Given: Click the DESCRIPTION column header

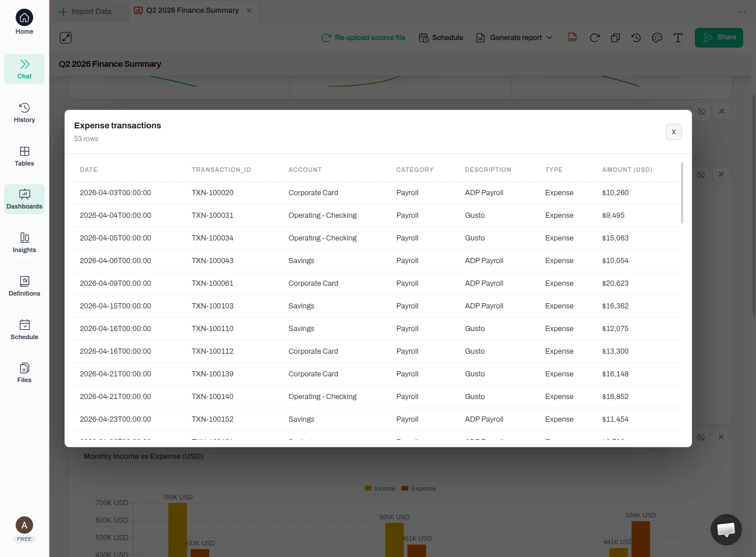Looking at the screenshot, I should click(488, 170).
